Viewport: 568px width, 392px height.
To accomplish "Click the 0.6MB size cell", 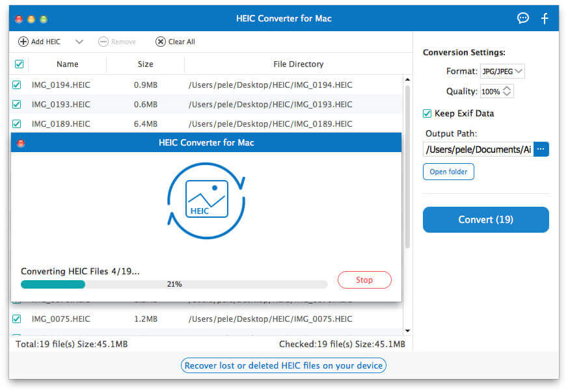I will [146, 104].
